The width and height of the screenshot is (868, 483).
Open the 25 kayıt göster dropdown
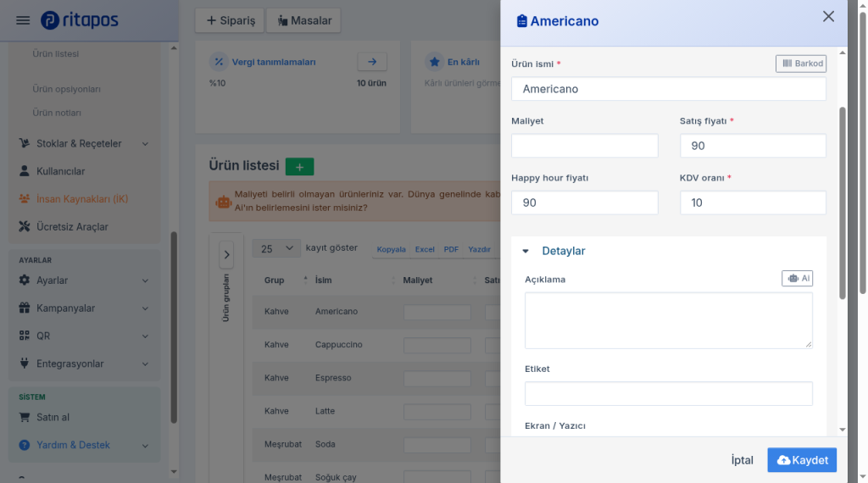point(276,248)
